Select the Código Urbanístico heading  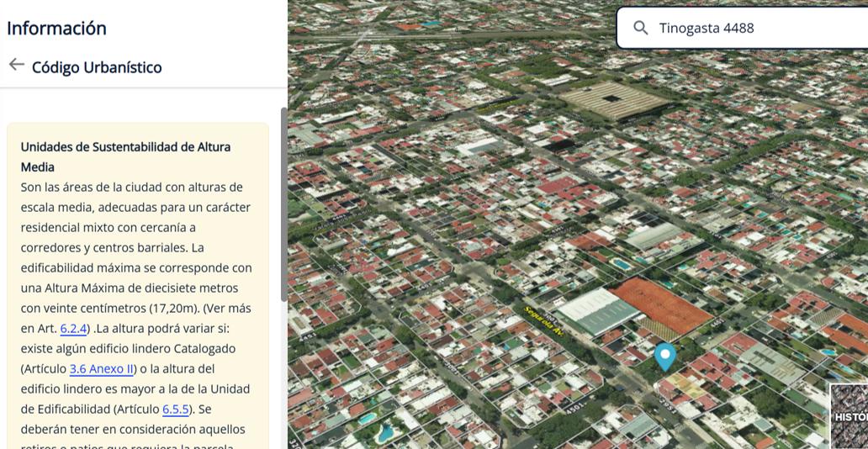[97, 67]
